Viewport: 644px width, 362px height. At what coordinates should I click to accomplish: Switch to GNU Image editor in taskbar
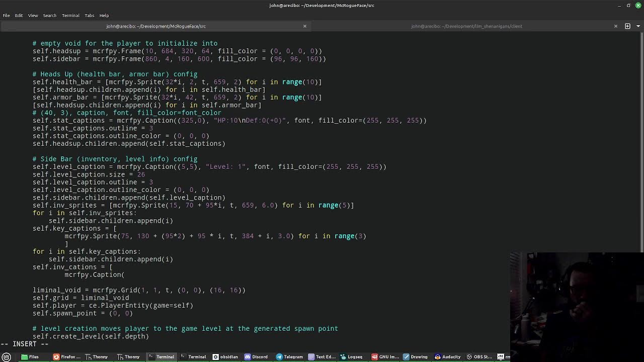pos(385,357)
